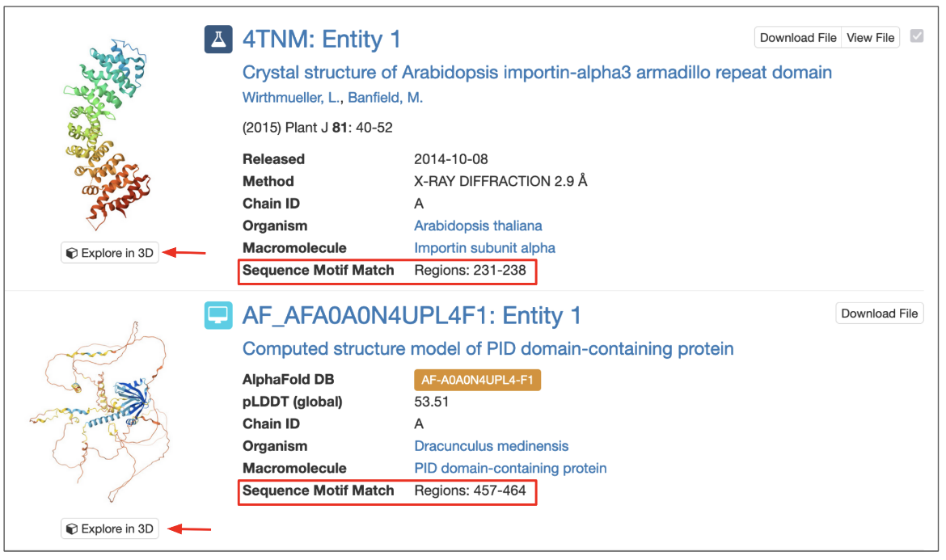Explore AlphaFold model in 3D
The height and width of the screenshot is (560, 946).
[110, 529]
